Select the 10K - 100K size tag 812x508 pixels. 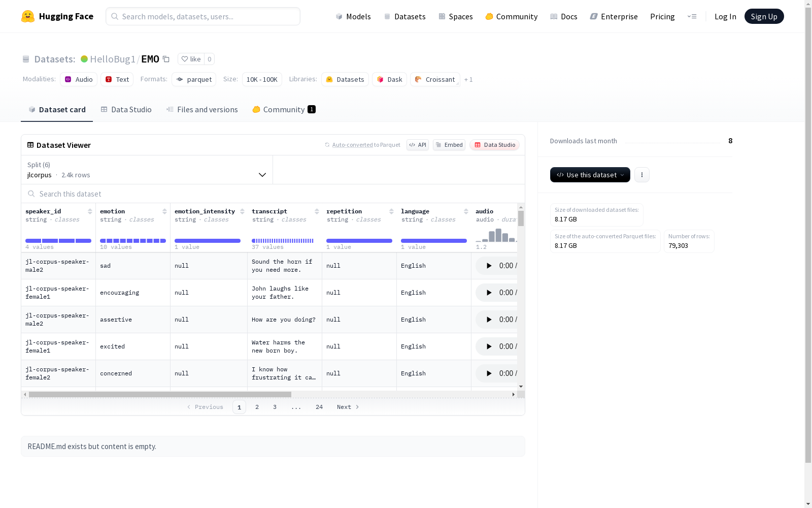(x=262, y=79)
